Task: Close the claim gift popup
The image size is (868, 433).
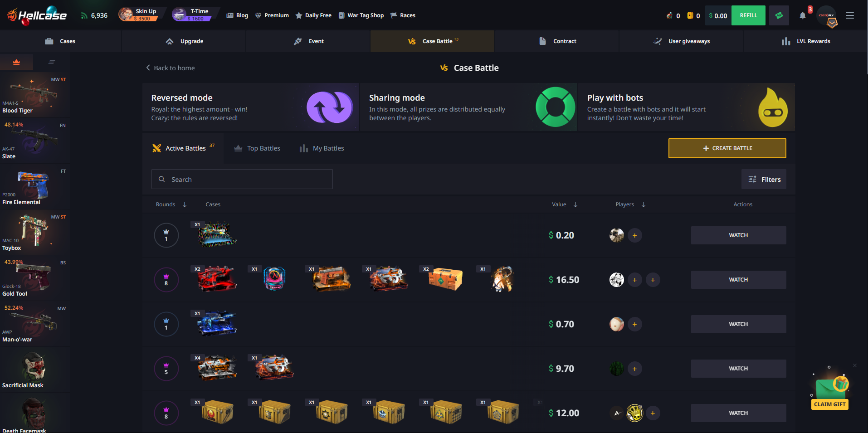Action: (855, 365)
